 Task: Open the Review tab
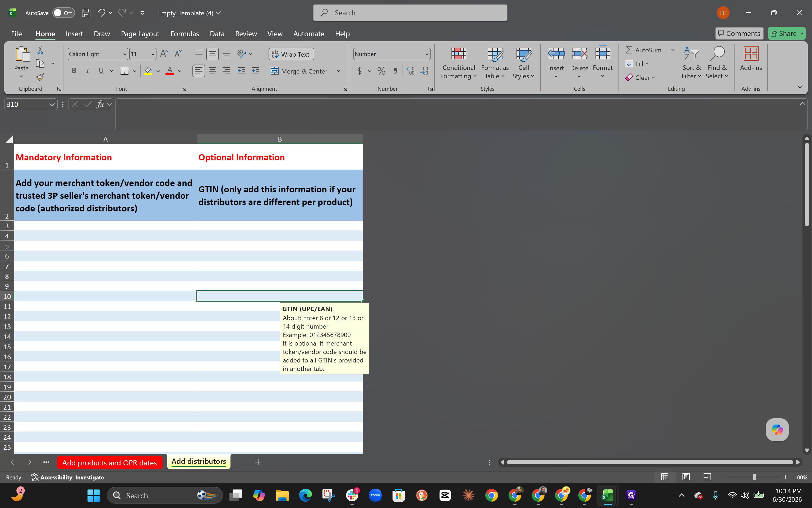click(246, 34)
